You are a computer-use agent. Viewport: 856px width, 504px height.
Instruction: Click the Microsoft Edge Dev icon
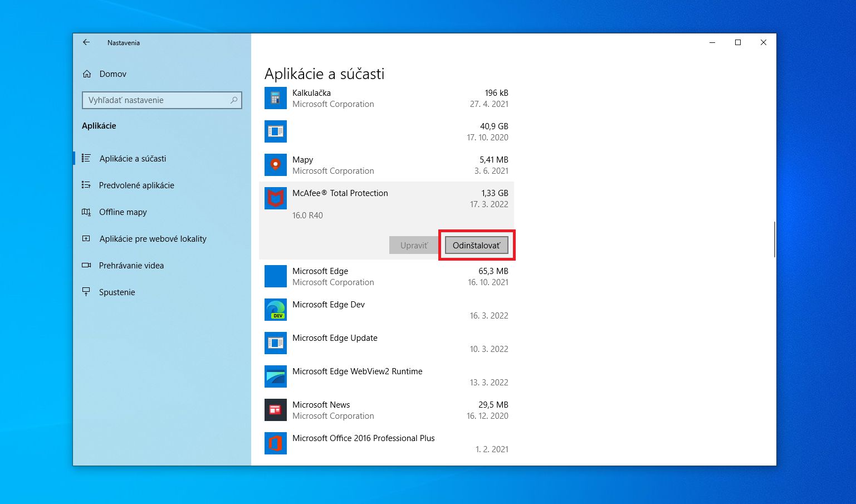[x=276, y=310]
